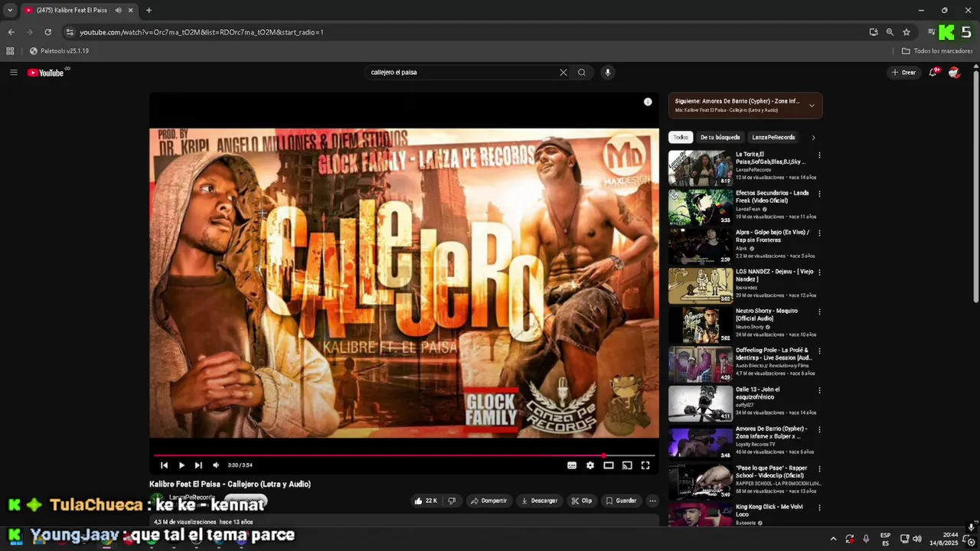The height and width of the screenshot is (551, 980).
Task: Go to YouTube home via logo
Action: [46, 73]
